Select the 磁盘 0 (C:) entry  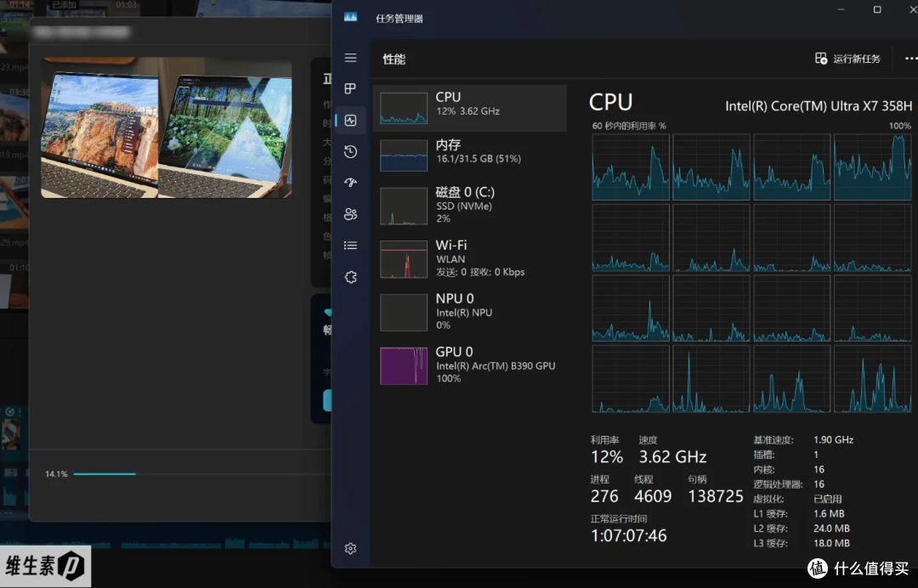coord(469,206)
